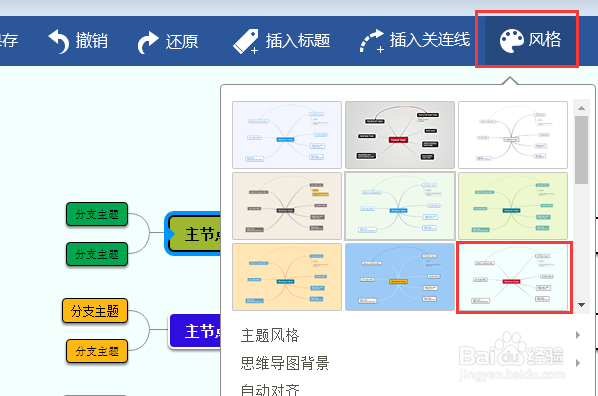
Task: Click the style list scroll down arrow
Action: tap(581, 305)
